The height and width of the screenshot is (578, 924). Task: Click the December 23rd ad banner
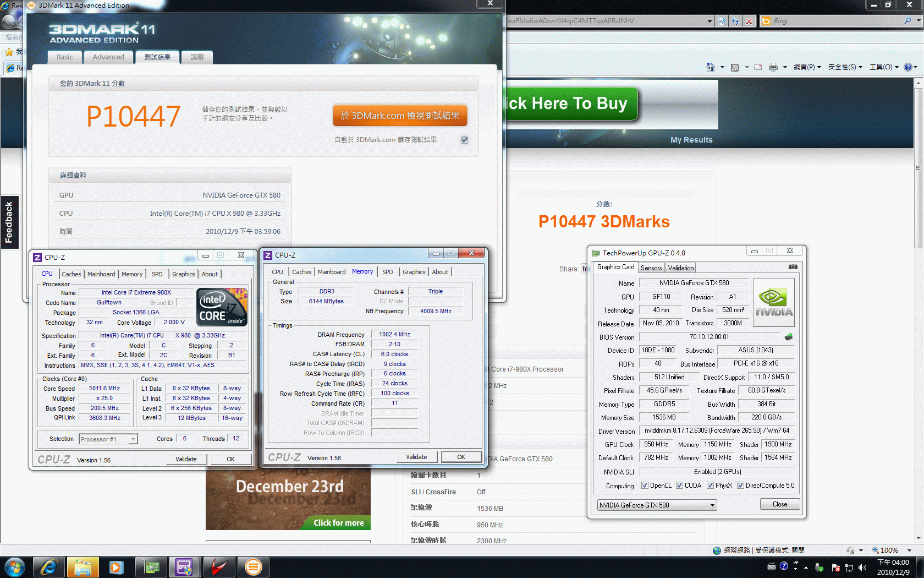pyautogui.click(x=288, y=500)
